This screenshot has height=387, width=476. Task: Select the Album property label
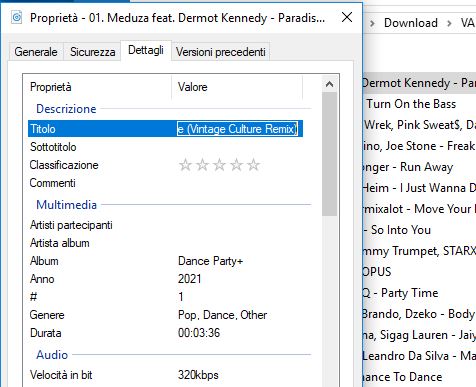(44, 261)
